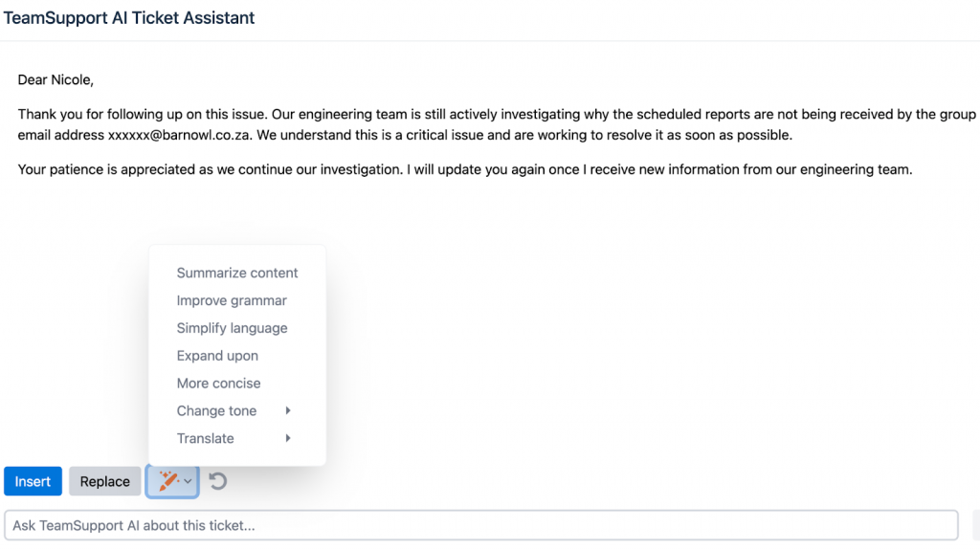Image resolution: width=980 pixels, height=550 pixels.
Task: Click the Dear Nicole greeting line
Action: [x=56, y=80]
